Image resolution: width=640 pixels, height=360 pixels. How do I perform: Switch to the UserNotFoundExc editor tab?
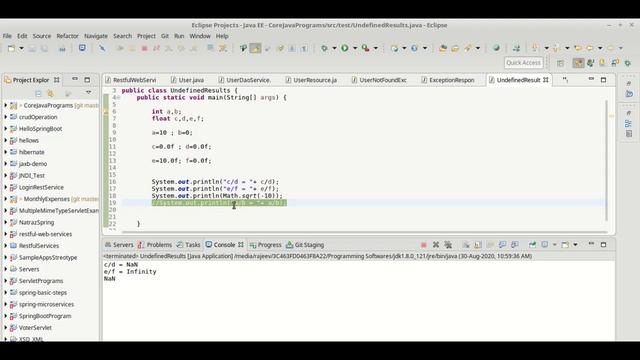pyautogui.click(x=379, y=80)
